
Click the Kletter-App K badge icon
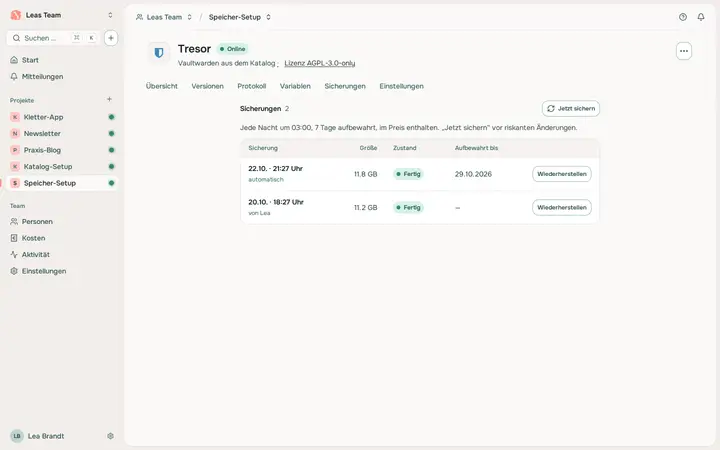tap(15, 117)
